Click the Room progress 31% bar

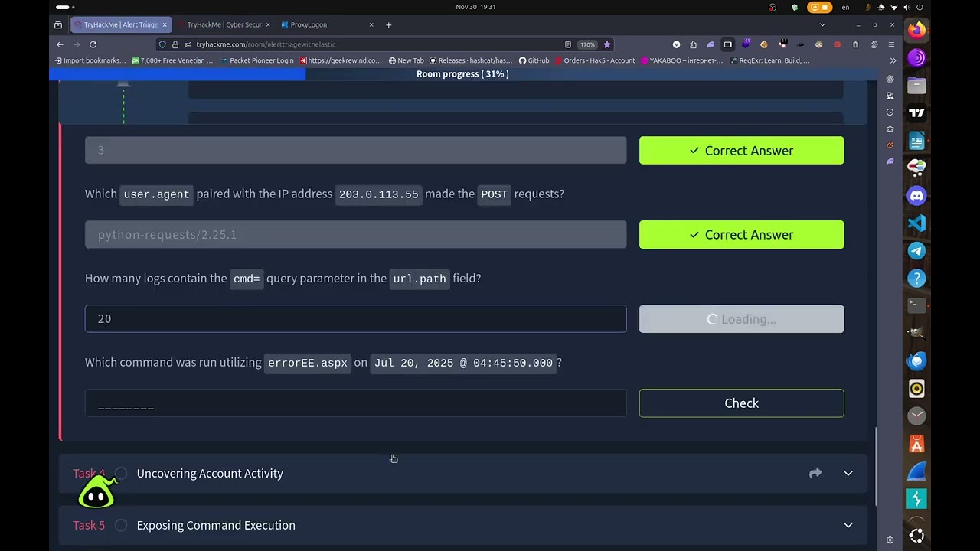pos(462,74)
